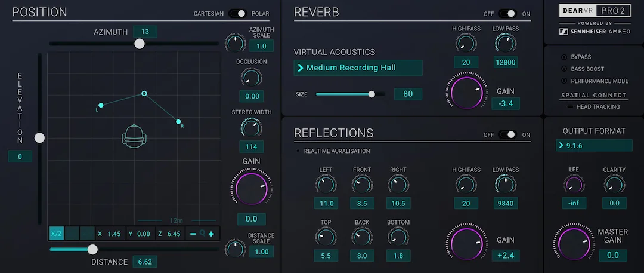Click the Elevation value field showing 0
The width and height of the screenshot is (644, 273).
20,157
